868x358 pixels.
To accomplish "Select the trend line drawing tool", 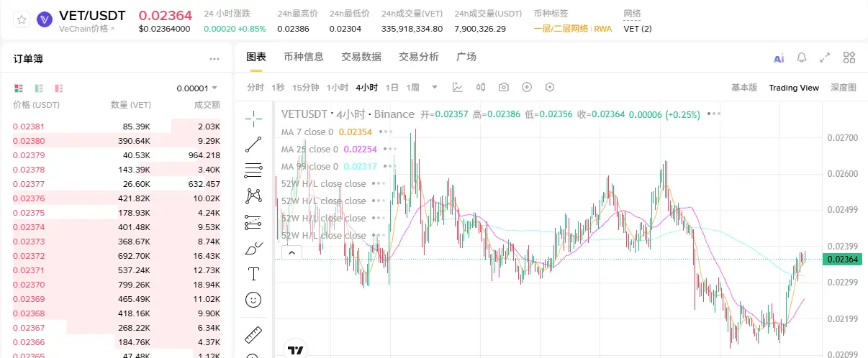I will (x=253, y=144).
